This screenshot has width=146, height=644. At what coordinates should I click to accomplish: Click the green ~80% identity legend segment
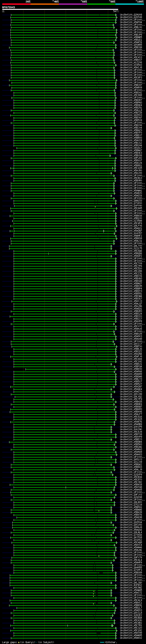(x=101, y=4)
